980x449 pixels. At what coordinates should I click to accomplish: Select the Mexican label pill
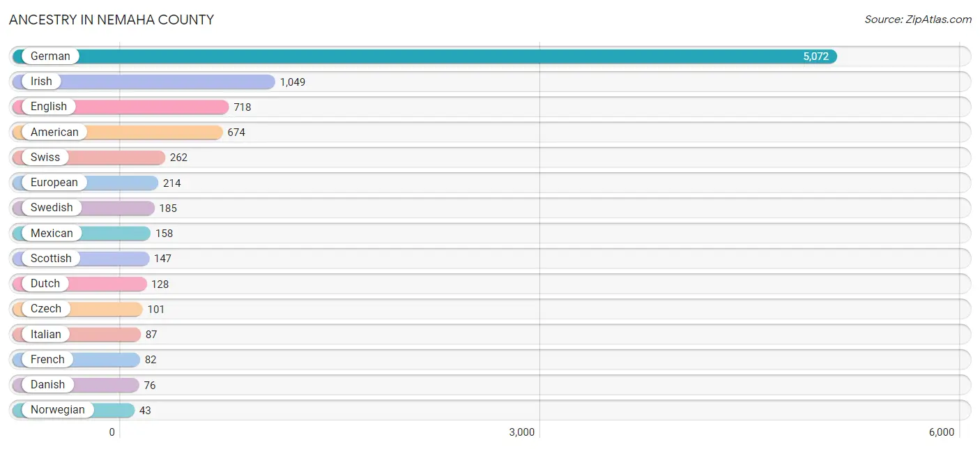click(52, 233)
